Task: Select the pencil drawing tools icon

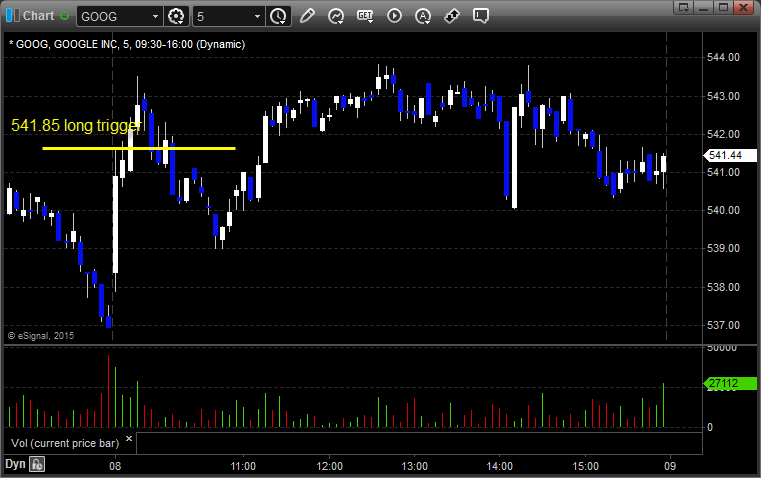Action: coord(307,16)
